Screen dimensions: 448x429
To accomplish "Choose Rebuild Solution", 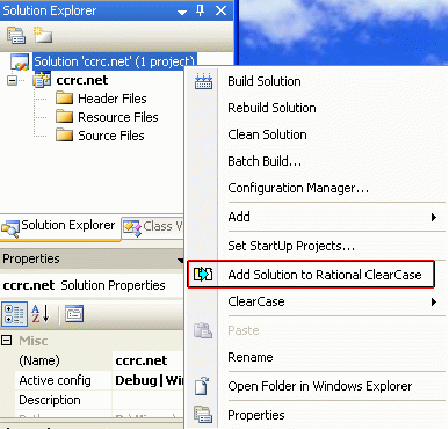I will tap(272, 108).
